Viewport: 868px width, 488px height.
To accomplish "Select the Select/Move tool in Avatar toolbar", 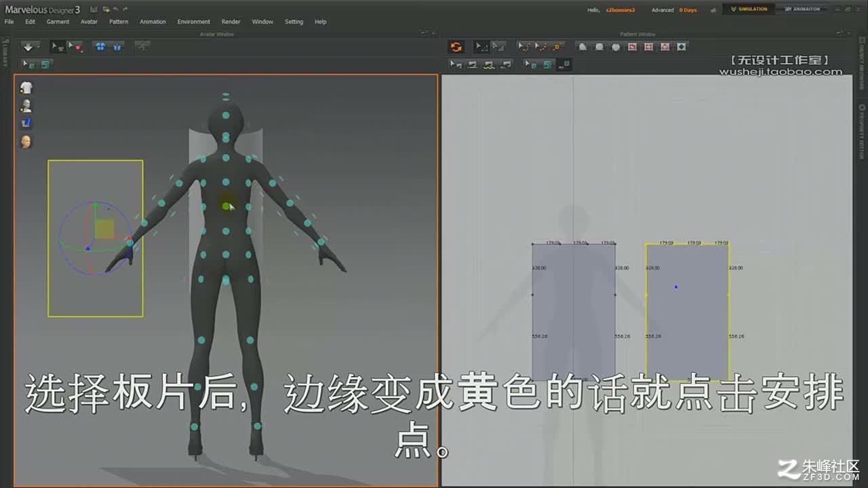I will tap(58, 47).
